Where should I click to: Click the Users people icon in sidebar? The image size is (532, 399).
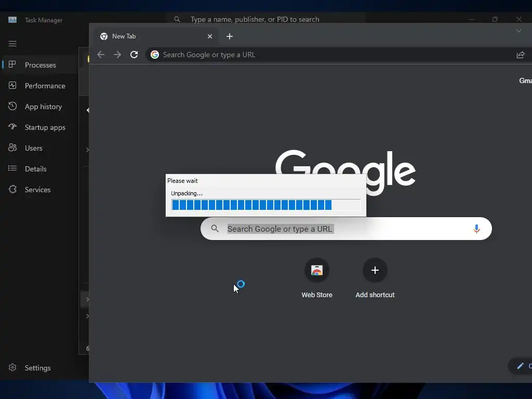(x=12, y=147)
